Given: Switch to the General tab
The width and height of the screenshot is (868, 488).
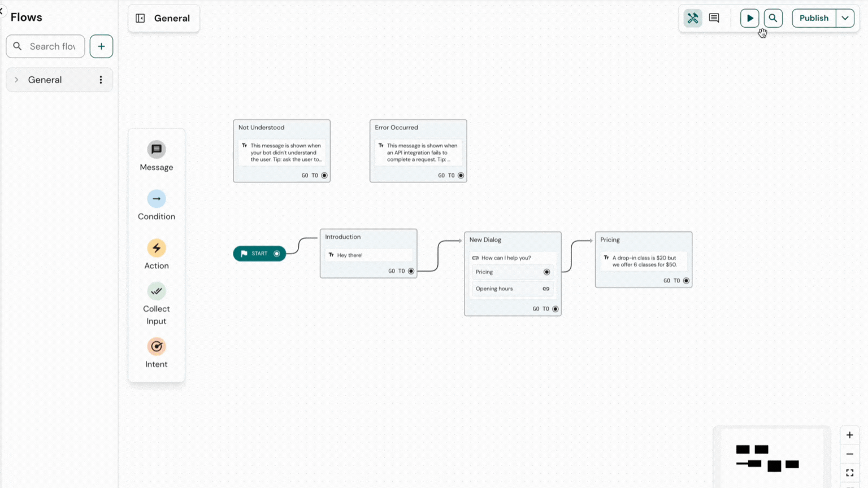Looking at the screenshot, I should (x=163, y=18).
